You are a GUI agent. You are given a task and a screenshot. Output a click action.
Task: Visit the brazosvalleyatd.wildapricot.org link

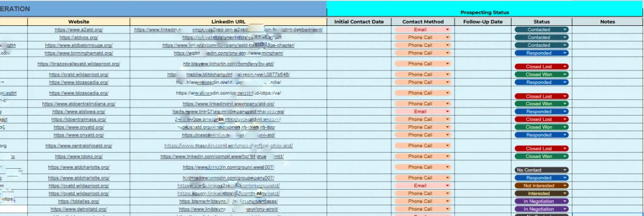point(78,63)
